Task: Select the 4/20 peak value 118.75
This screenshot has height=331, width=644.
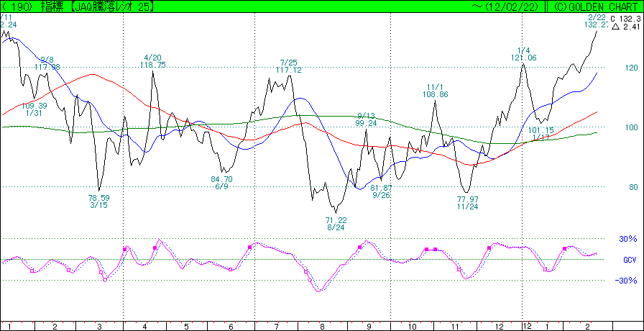Action: pyautogui.click(x=153, y=65)
